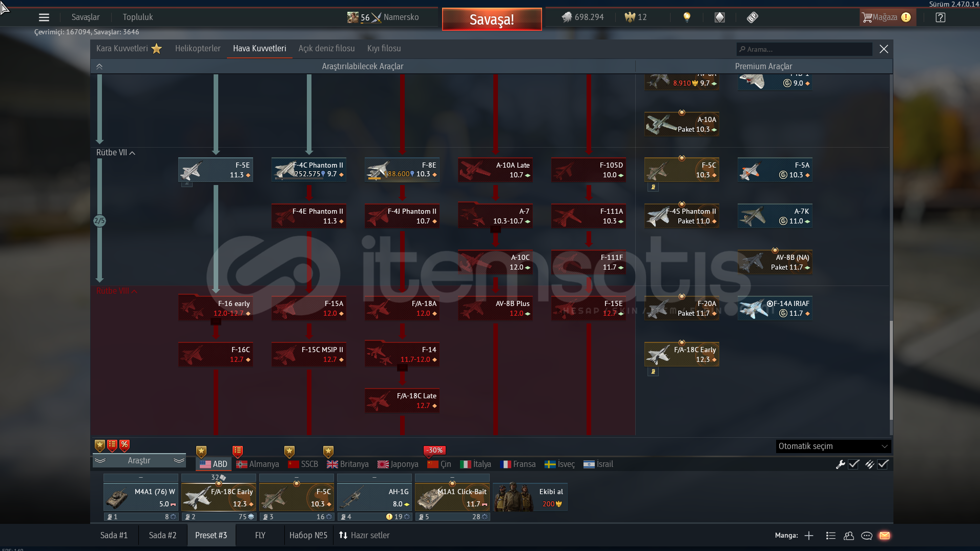The width and height of the screenshot is (980, 551).
Task: Collapse the Rütbe VII rank section
Action: tap(116, 153)
